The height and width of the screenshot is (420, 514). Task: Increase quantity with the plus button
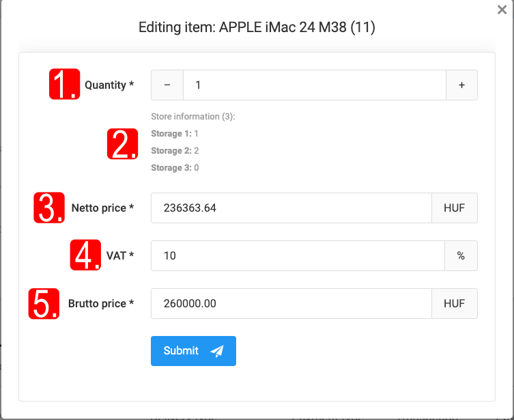(461, 85)
